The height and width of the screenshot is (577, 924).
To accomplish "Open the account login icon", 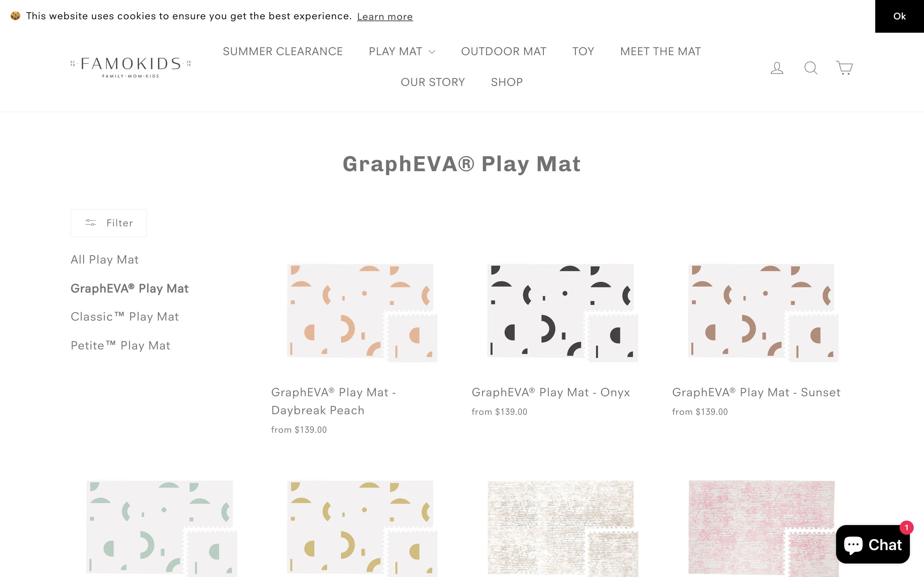I will 777,68.
